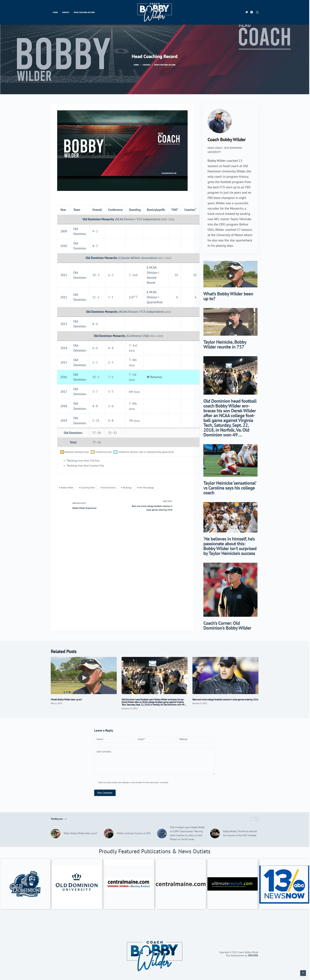Image resolution: width=310 pixels, height=980 pixels.
Task: Open 'Coach's Corner: Old Dominion's Bobby Wilder' title
Action: tap(227, 625)
